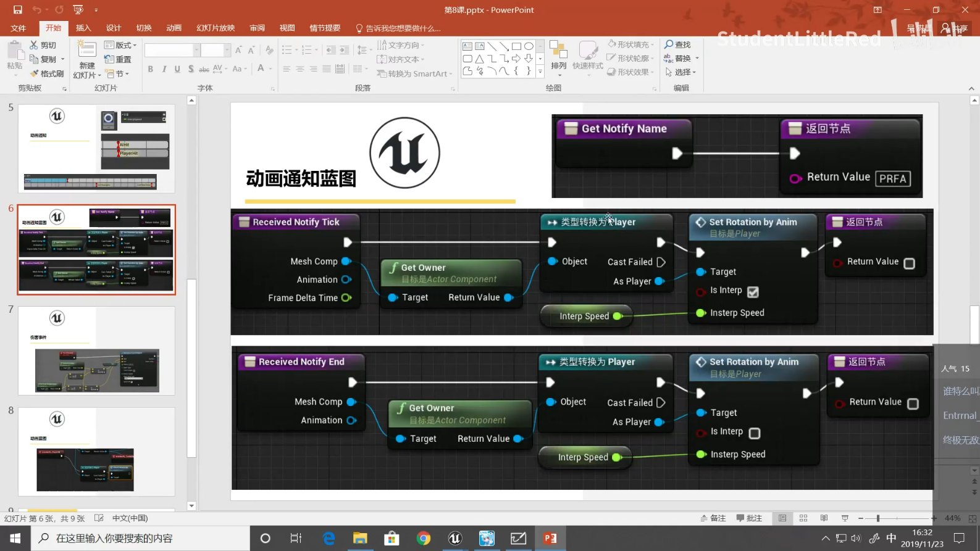Viewport: 980px width, 551px height.
Task: Toggle Bold formatting
Action: pos(150,69)
